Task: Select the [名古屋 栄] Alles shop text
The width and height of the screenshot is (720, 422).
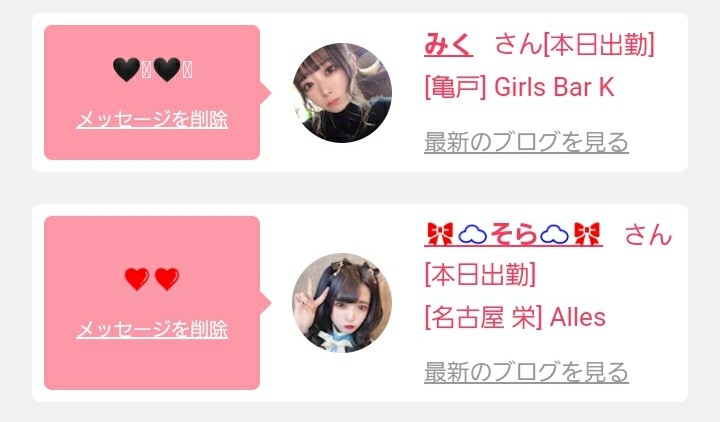Action: coord(515,317)
